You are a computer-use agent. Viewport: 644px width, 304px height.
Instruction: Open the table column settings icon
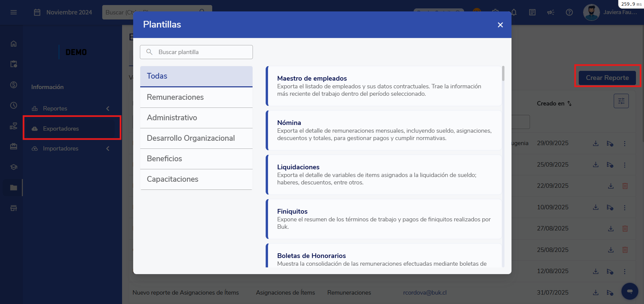tap(621, 101)
